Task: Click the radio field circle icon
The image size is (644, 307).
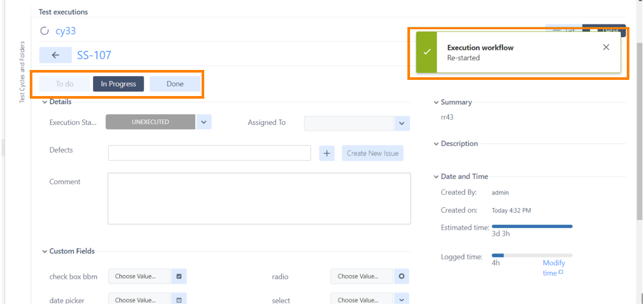Action: pyautogui.click(x=401, y=276)
